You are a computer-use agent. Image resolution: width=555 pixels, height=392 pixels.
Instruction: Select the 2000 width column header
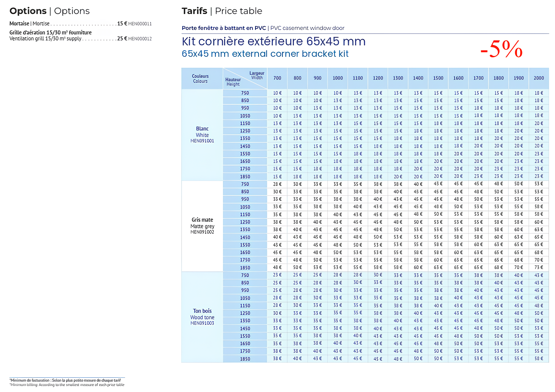pyautogui.click(x=539, y=78)
